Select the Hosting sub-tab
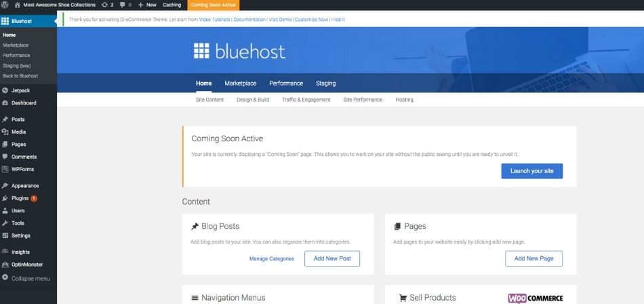 [x=404, y=100]
